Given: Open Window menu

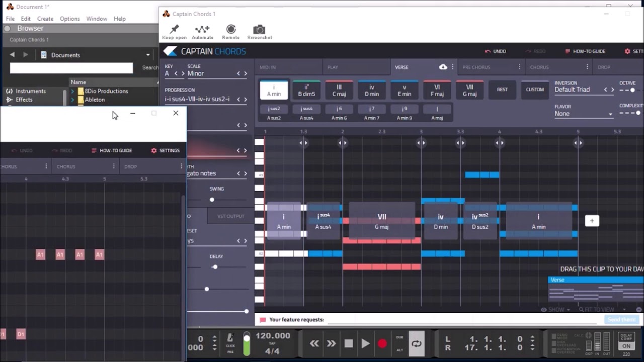Looking at the screenshot, I should coord(97,19).
